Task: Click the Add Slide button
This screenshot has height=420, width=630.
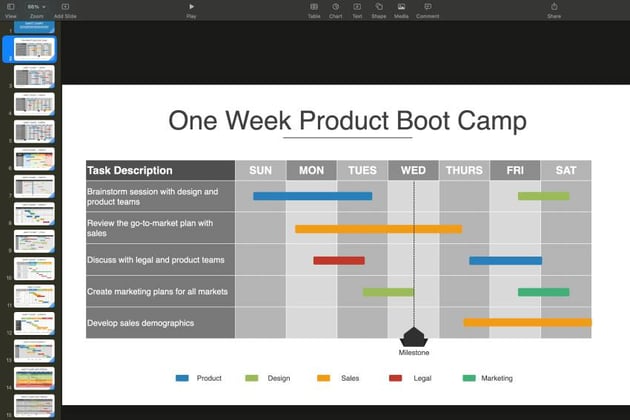Action: point(65,8)
